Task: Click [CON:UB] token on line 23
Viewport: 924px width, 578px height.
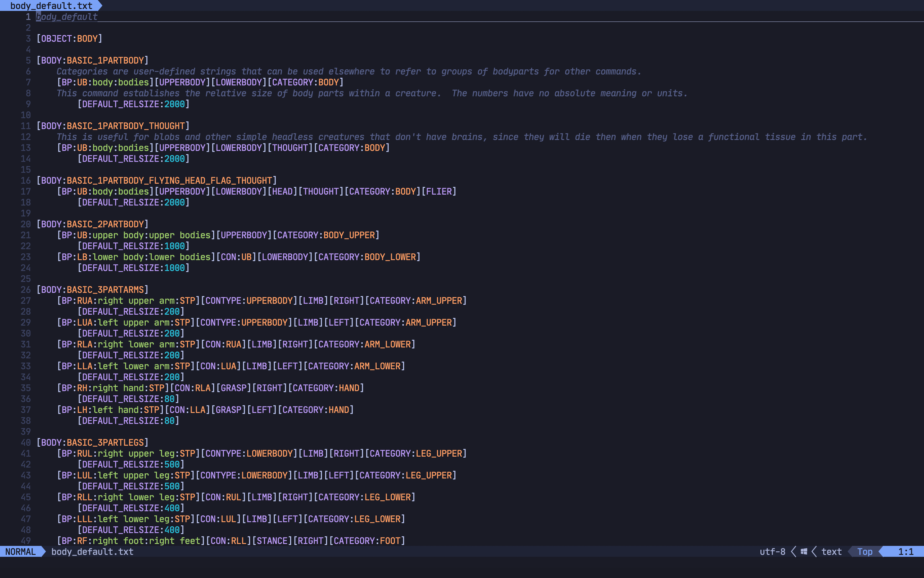Action: click(236, 257)
